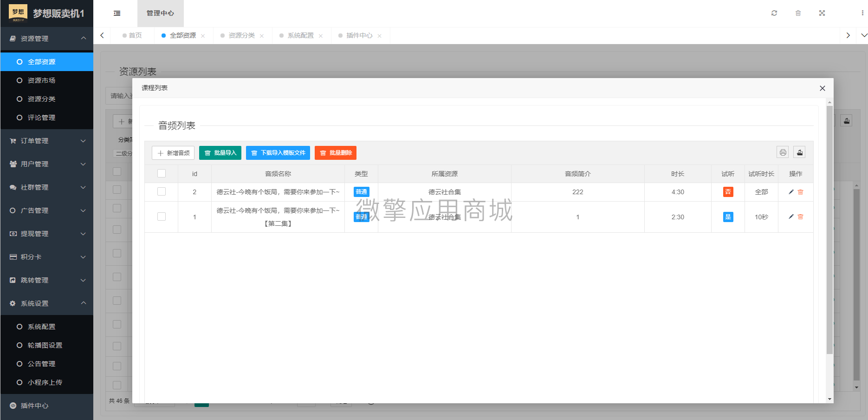The image size is (868, 420).
Task: Open 资源分类 in the sidebar
Action: pyautogui.click(x=46, y=99)
